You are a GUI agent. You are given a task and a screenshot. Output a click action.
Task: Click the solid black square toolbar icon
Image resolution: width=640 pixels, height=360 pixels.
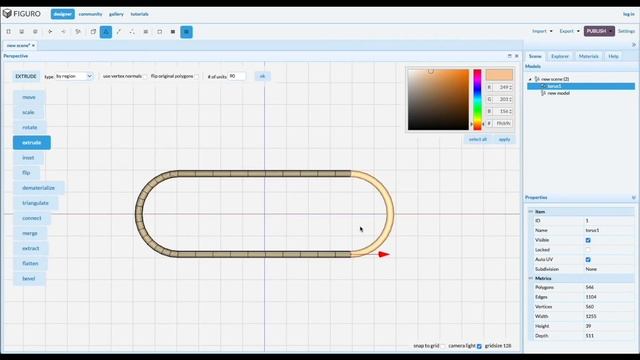pyautogui.click(x=173, y=32)
